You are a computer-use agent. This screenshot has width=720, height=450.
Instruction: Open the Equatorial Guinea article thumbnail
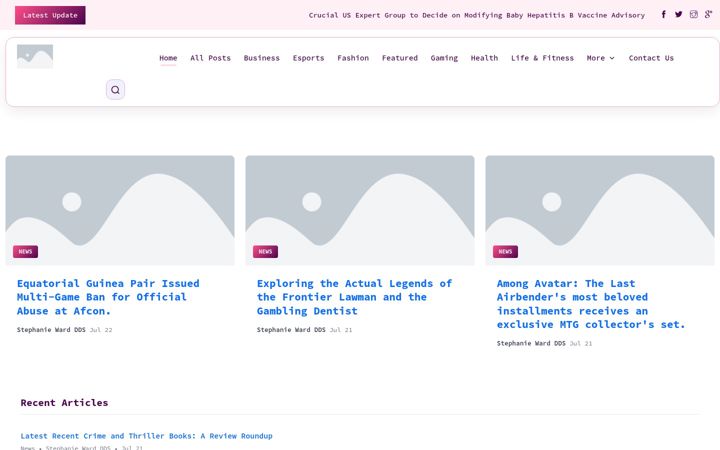(x=120, y=210)
